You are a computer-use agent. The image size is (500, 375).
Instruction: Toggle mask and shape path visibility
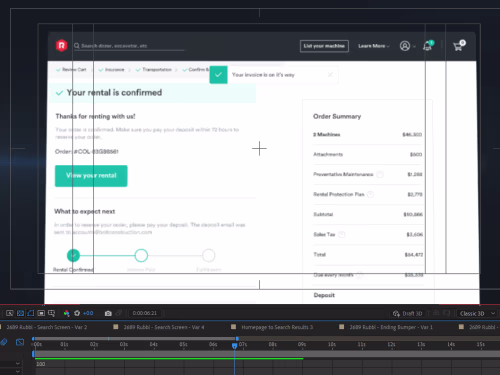[x=31, y=313]
